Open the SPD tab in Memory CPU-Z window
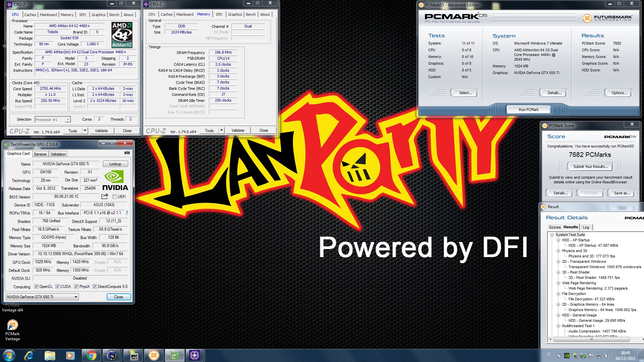The image size is (644, 362). pos(219,14)
